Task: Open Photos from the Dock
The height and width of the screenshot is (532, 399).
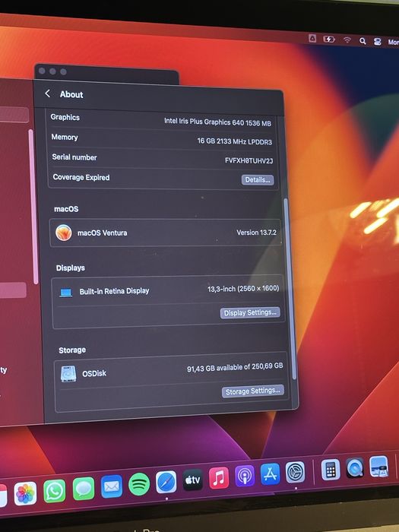Action: 25,493
